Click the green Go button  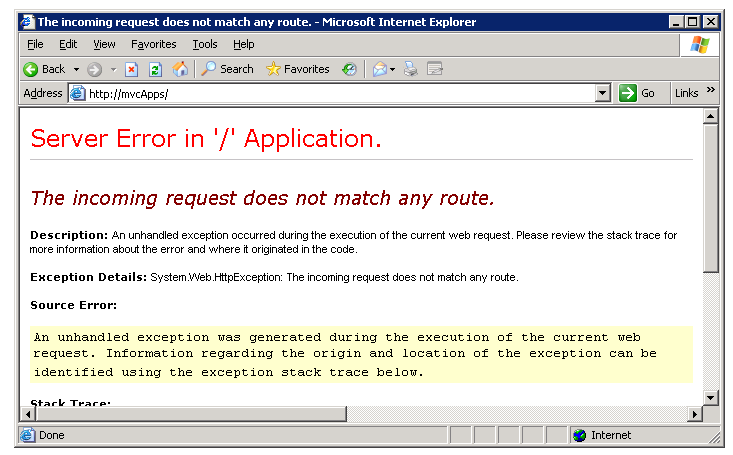point(637,93)
